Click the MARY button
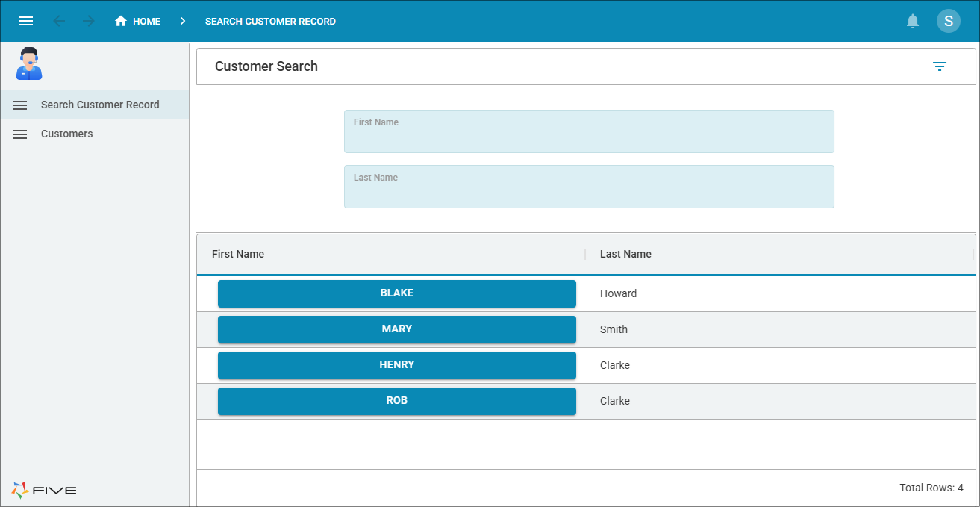980x507 pixels. coord(397,329)
